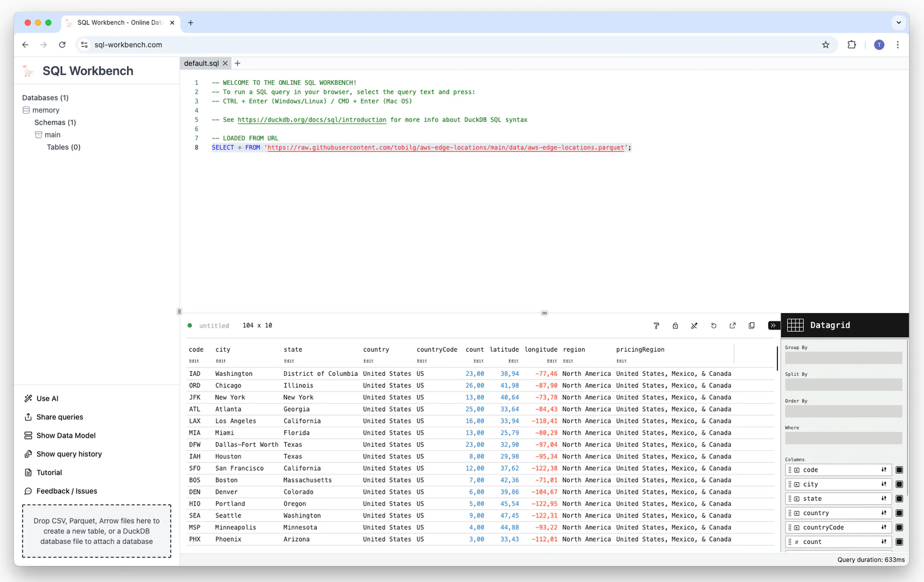Viewport: 924px width, 582px height.
Task: Click the site info icon in address bar
Action: tap(84, 44)
